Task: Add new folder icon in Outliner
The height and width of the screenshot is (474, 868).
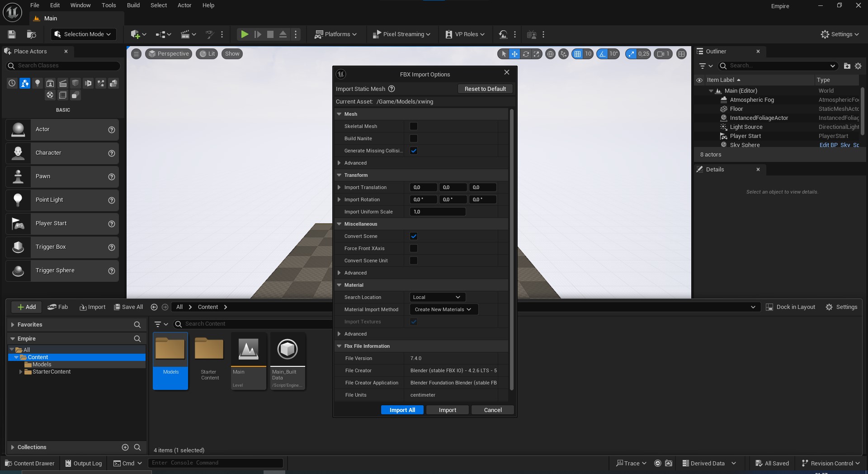Action: [847, 66]
